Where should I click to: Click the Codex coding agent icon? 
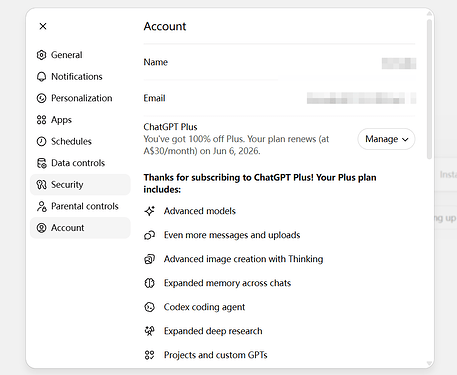[x=149, y=307]
